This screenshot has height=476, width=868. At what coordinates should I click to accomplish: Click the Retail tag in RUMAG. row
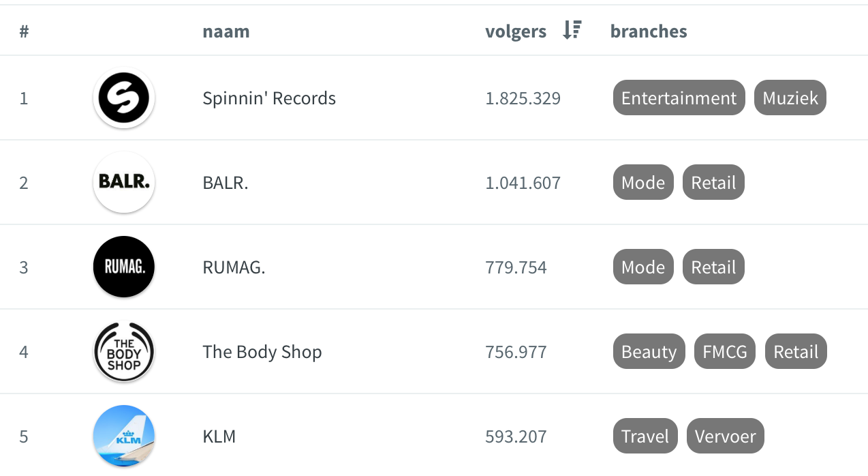point(713,267)
